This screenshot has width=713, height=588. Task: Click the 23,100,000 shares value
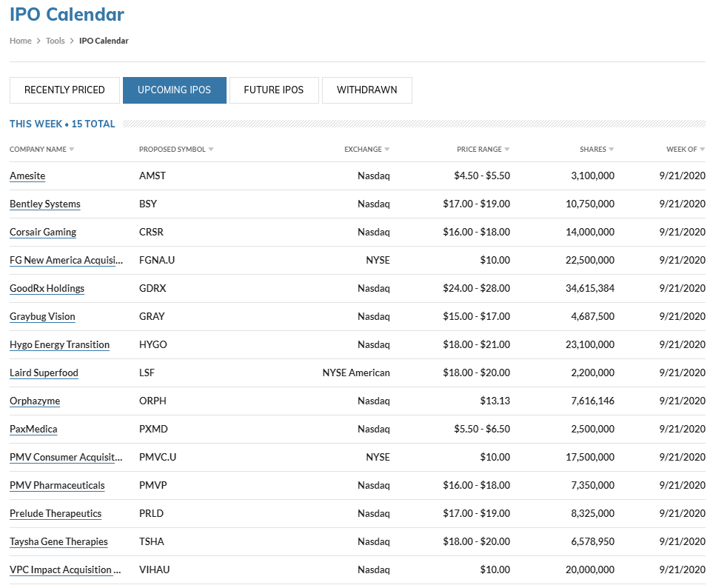590,345
